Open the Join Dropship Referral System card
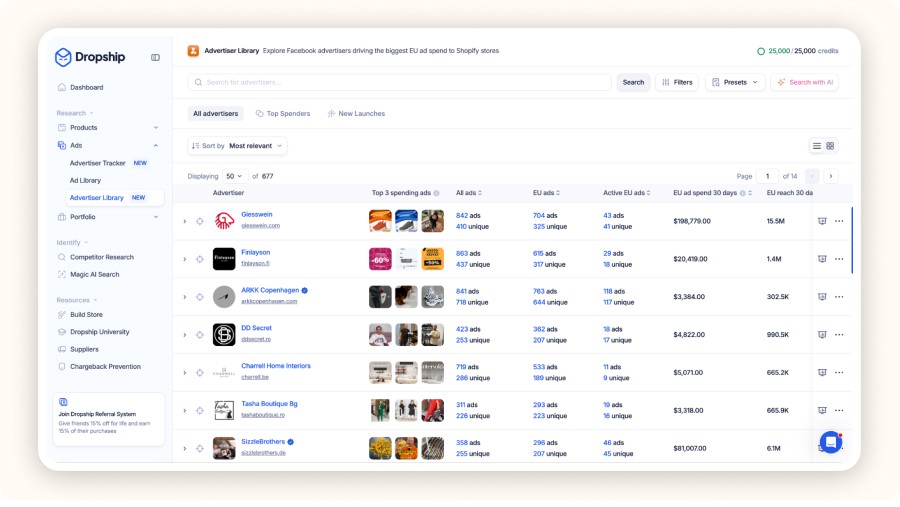 (x=108, y=419)
